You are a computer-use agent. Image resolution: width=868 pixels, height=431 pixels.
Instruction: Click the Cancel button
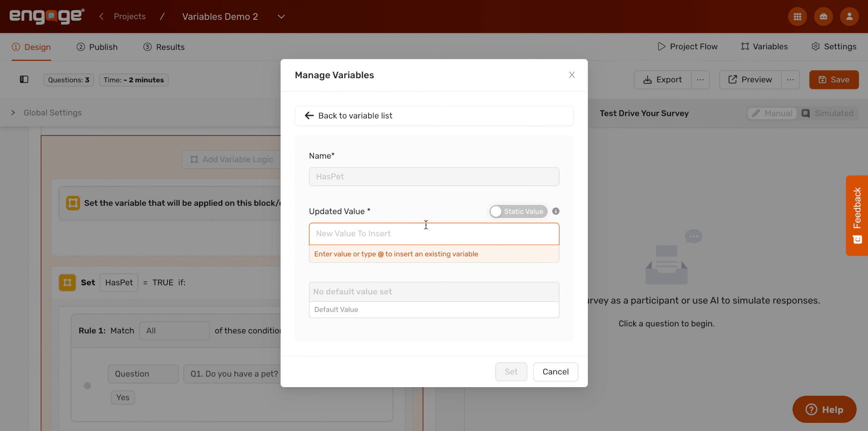(x=555, y=372)
